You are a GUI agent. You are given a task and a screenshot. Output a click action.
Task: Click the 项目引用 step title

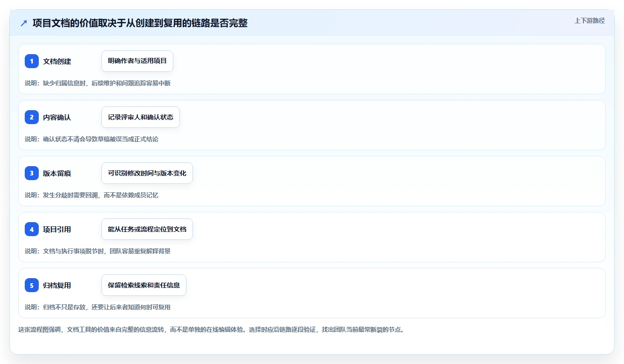[x=57, y=229]
